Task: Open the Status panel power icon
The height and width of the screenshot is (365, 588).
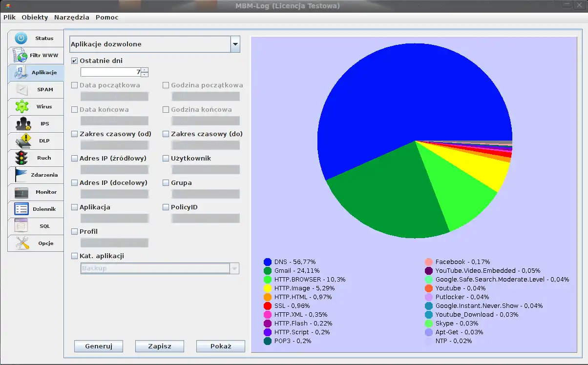Action: [21, 38]
